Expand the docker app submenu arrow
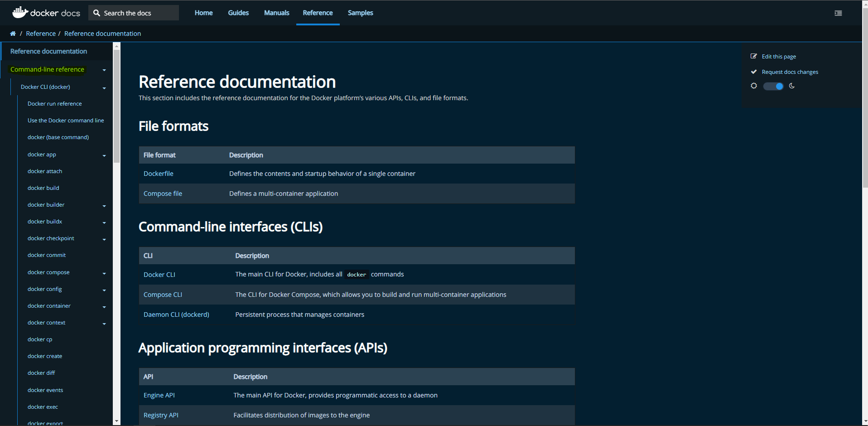This screenshot has width=868, height=426. pyautogui.click(x=104, y=155)
